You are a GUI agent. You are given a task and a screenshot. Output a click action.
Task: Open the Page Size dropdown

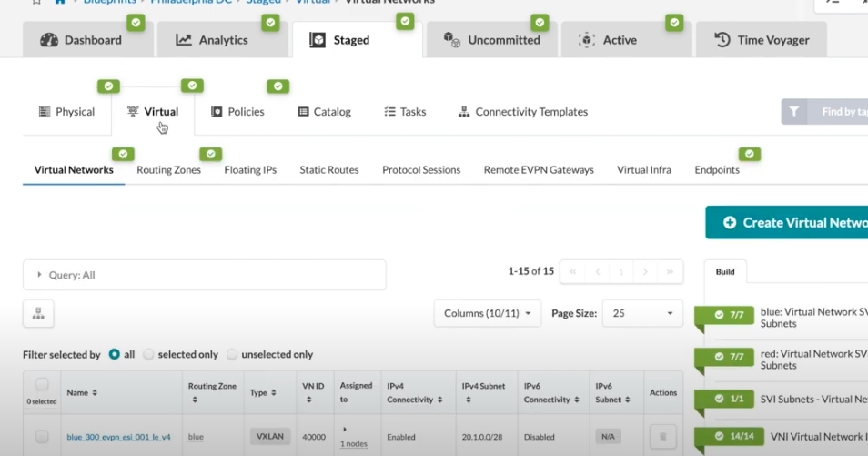(x=642, y=314)
